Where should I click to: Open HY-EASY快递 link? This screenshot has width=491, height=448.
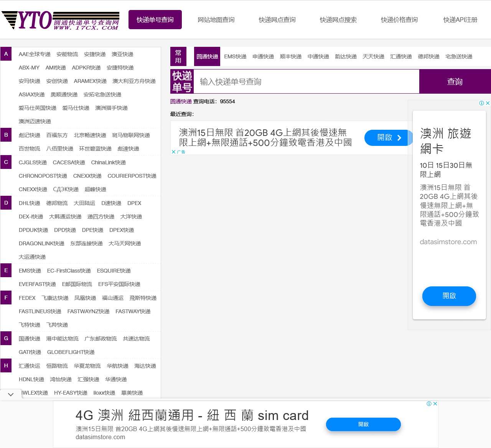point(71,393)
